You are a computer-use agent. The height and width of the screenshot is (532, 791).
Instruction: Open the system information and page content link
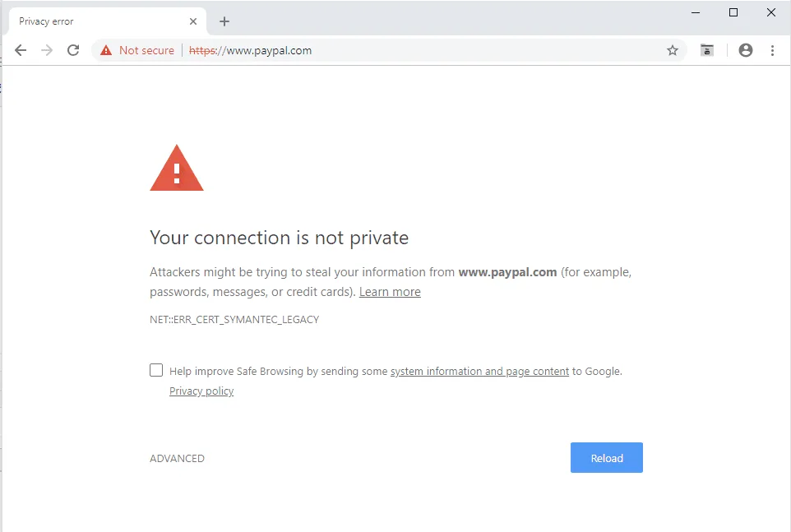click(479, 371)
